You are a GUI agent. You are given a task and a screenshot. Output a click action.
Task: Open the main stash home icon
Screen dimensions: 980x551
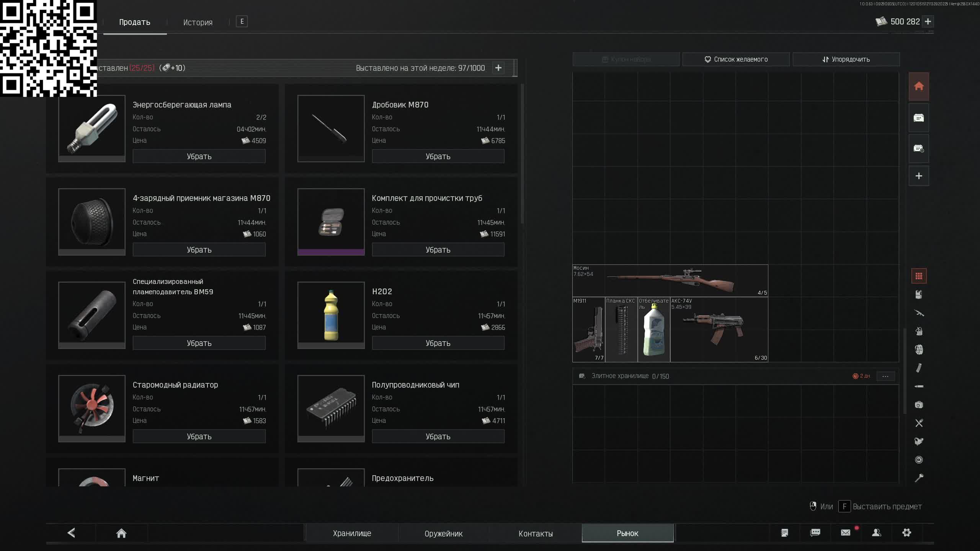919,86
